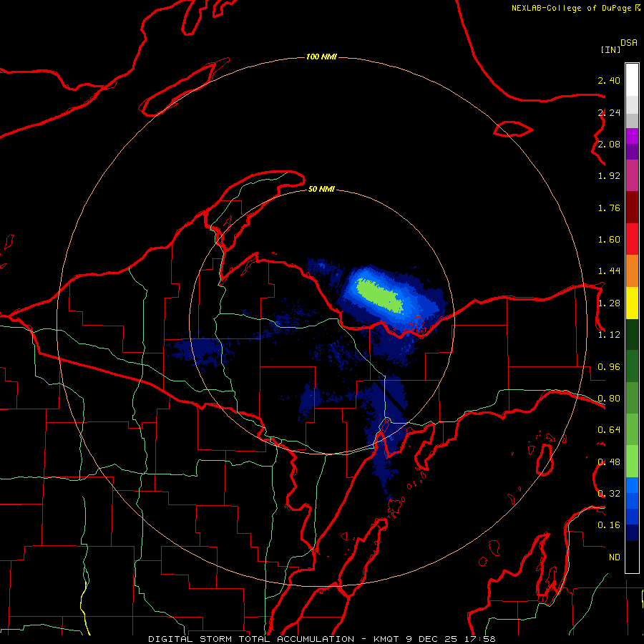This screenshot has height=644, width=644.
Task: Select the bright red legend swatch near 1.60
Action: [632, 239]
